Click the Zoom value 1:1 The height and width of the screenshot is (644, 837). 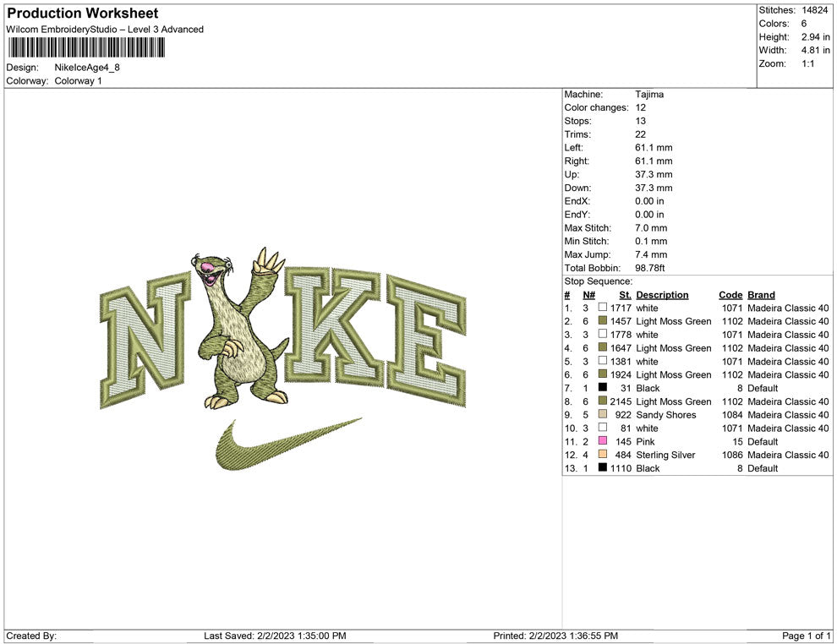tap(807, 63)
